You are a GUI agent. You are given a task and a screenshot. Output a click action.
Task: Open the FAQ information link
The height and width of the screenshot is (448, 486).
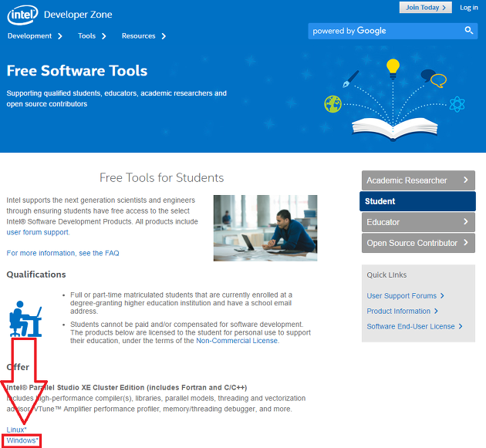point(62,253)
